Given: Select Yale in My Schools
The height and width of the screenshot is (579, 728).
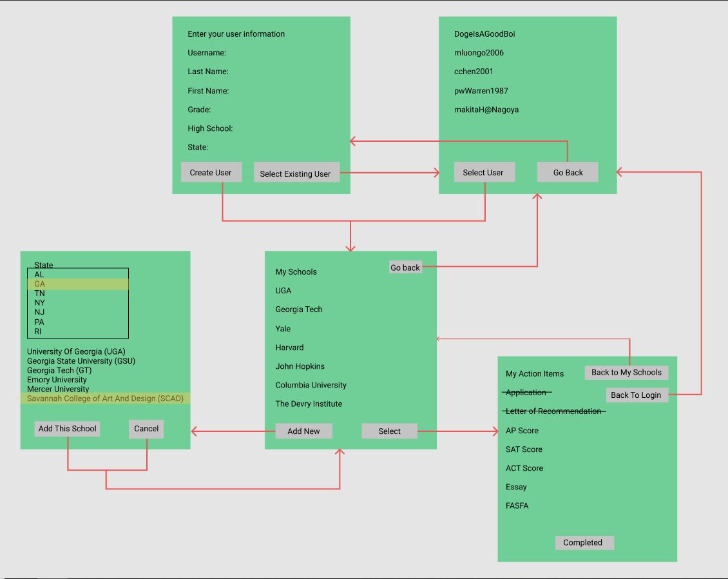Looking at the screenshot, I should pyautogui.click(x=283, y=329).
